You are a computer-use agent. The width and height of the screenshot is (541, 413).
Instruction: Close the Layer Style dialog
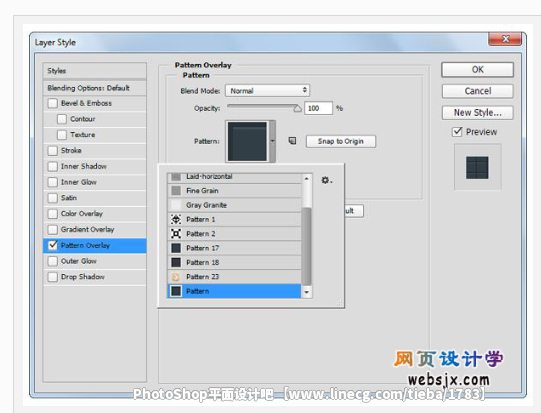506,39
